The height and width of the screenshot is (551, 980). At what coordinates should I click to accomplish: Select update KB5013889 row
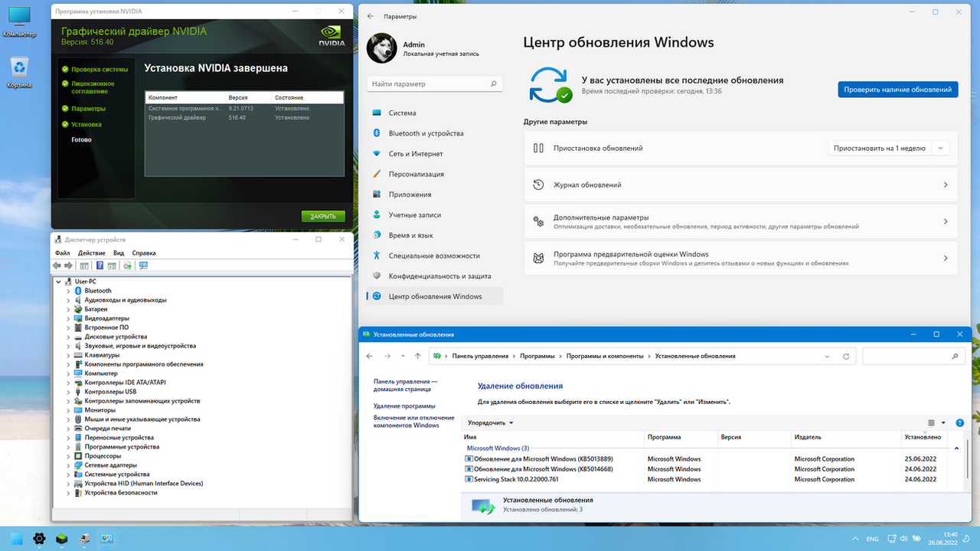tap(705, 459)
